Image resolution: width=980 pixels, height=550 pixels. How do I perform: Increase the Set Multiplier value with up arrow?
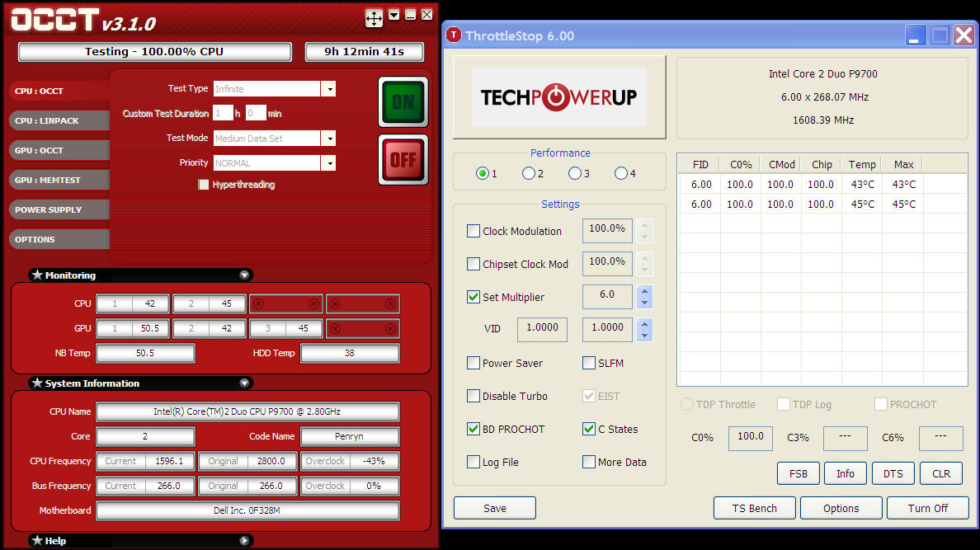pos(645,292)
